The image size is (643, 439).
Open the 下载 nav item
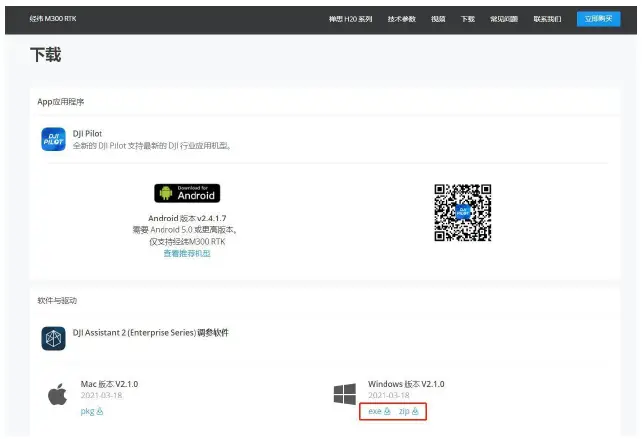(467, 19)
